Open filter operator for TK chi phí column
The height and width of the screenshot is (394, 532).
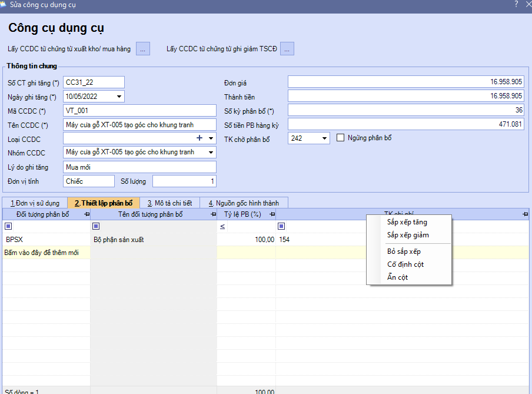click(281, 226)
